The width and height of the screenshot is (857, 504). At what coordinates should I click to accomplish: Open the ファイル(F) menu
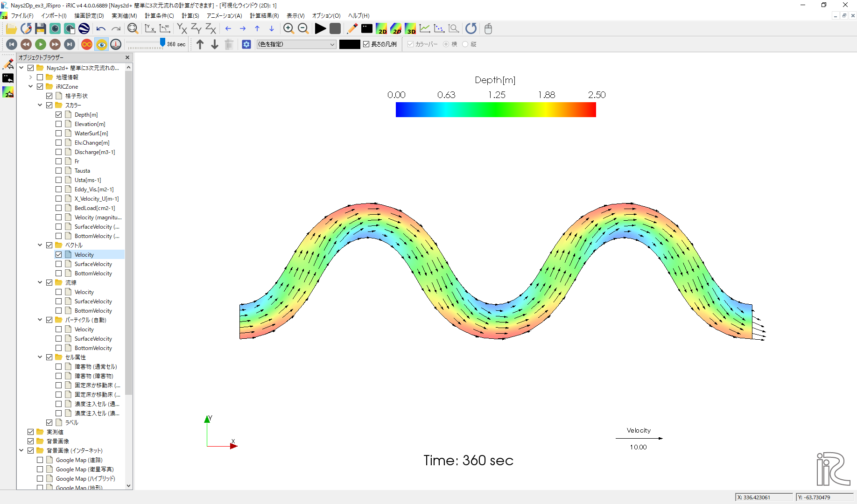click(x=22, y=15)
